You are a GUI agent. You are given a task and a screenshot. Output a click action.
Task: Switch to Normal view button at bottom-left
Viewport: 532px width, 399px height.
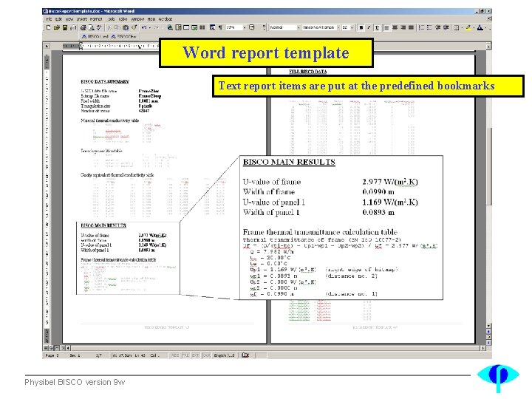coord(46,348)
